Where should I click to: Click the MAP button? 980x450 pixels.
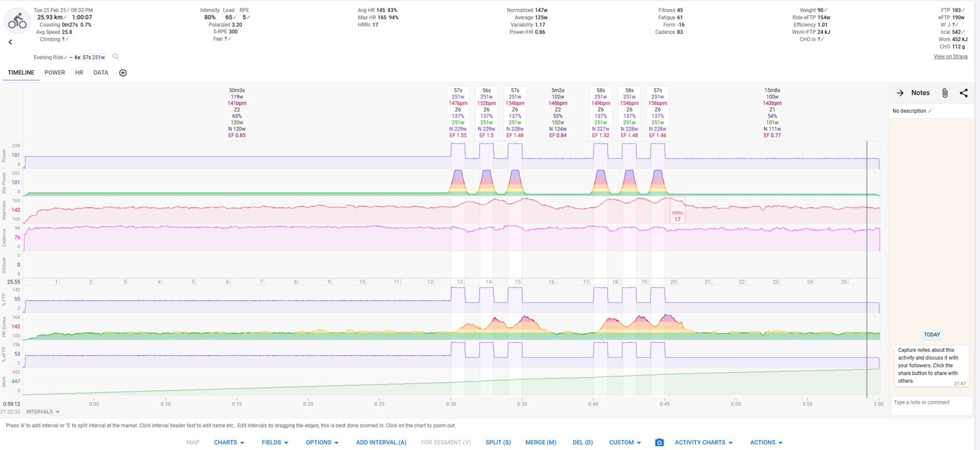[193, 442]
